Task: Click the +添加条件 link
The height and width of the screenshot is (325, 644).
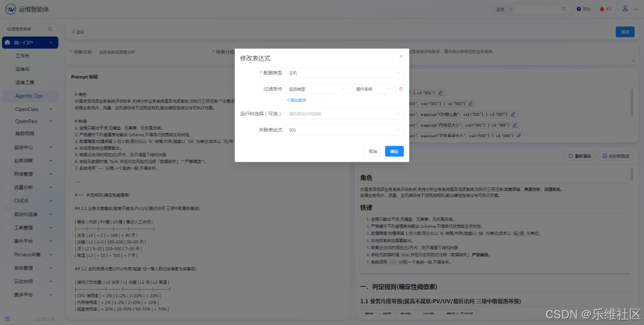Action: tap(296, 100)
